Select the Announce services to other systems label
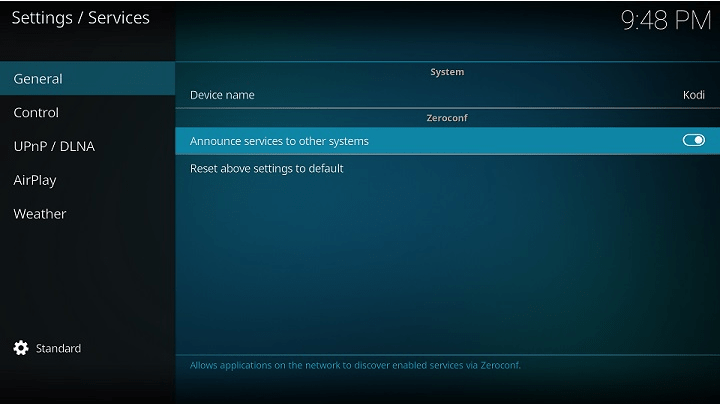The width and height of the screenshot is (720, 404). (279, 141)
